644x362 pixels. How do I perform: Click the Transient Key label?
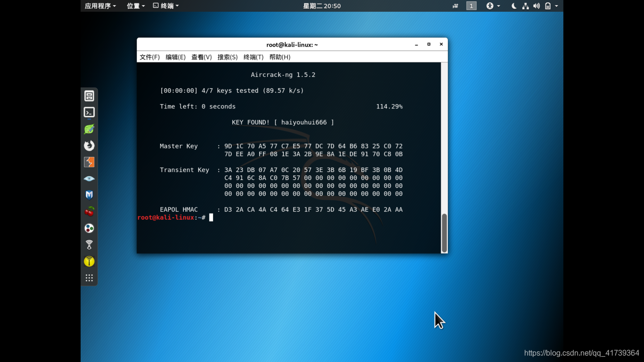click(184, 170)
